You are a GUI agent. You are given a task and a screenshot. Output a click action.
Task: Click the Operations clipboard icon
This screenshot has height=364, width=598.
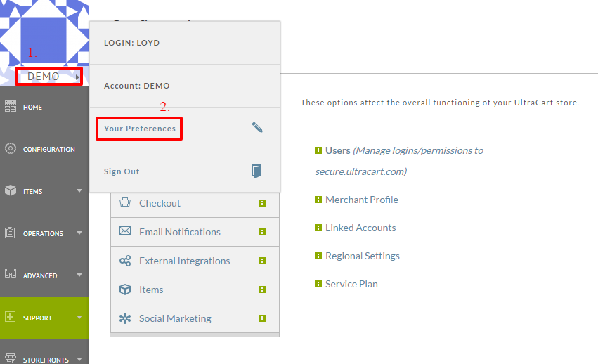coord(11,233)
